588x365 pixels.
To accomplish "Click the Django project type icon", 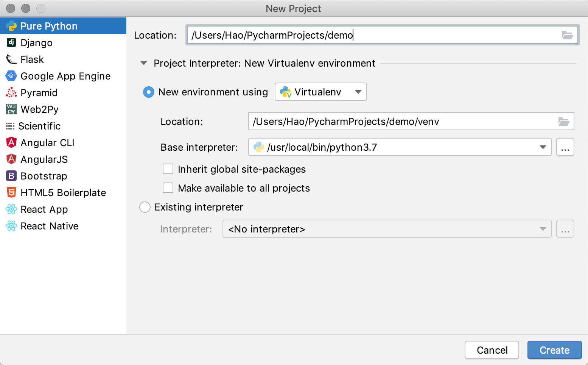I will tap(11, 42).
